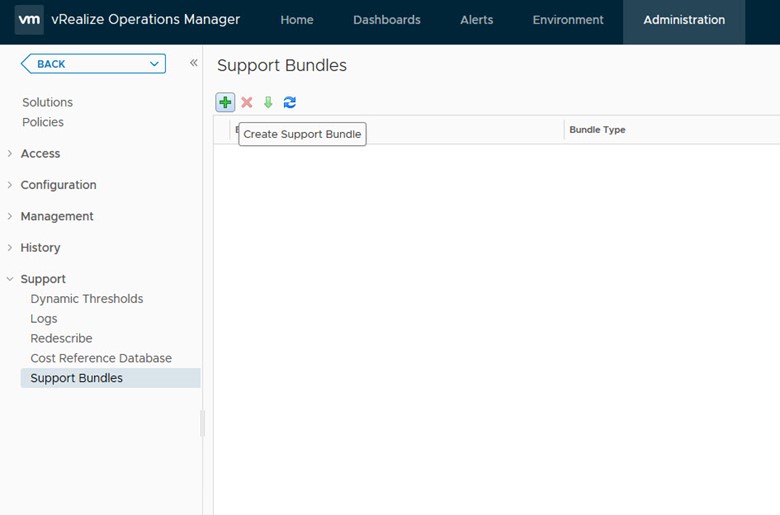The height and width of the screenshot is (515, 780).
Task: Click the BACK button
Action: pyautogui.click(x=93, y=64)
